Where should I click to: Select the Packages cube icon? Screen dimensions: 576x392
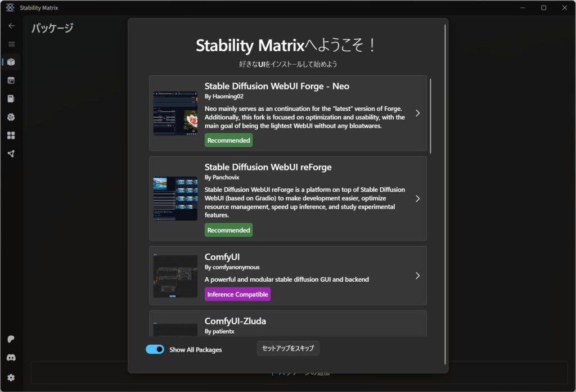click(11, 62)
